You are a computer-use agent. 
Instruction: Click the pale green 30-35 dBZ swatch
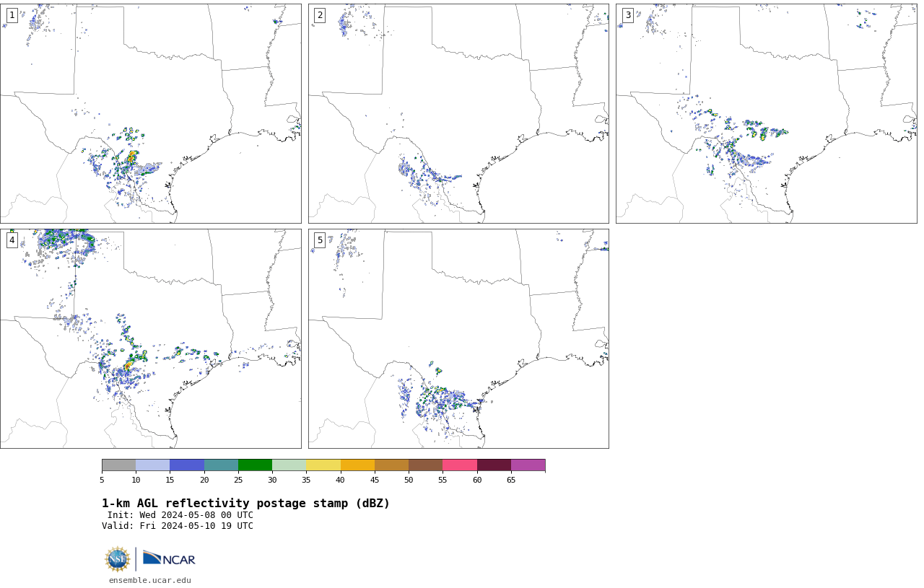[289, 465]
